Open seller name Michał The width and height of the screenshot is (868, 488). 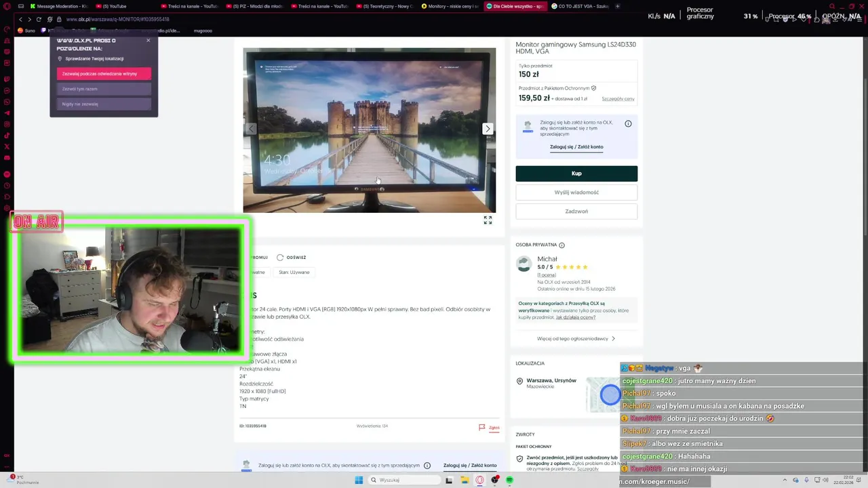tap(547, 259)
